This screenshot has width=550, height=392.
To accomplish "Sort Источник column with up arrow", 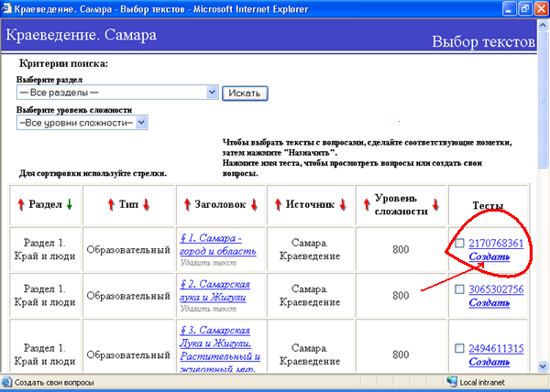I will tap(278, 204).
